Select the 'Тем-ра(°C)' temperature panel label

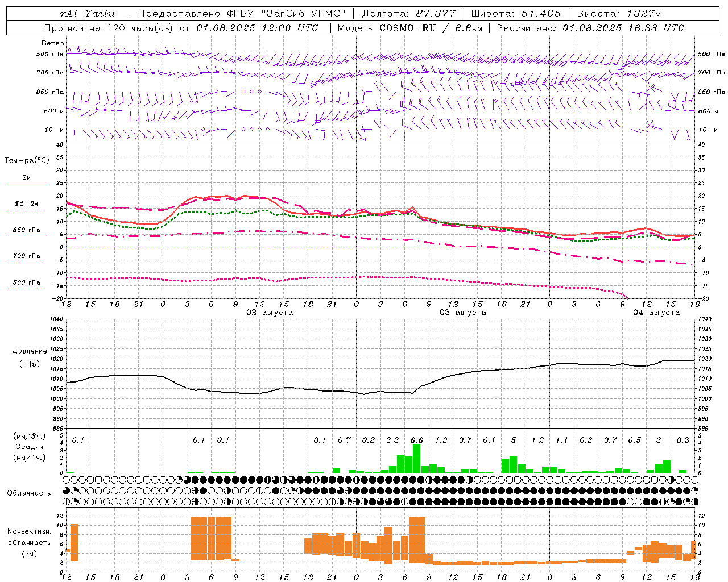(x=27, y=161)
